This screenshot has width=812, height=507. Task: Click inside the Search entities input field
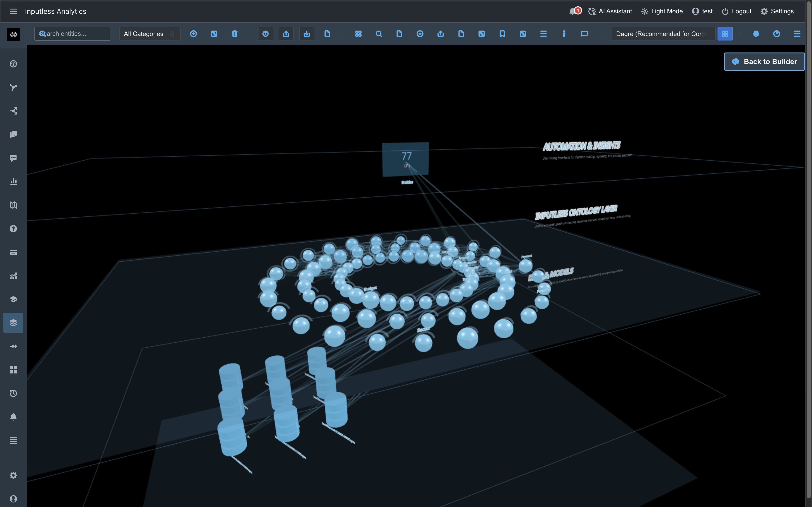72,33
